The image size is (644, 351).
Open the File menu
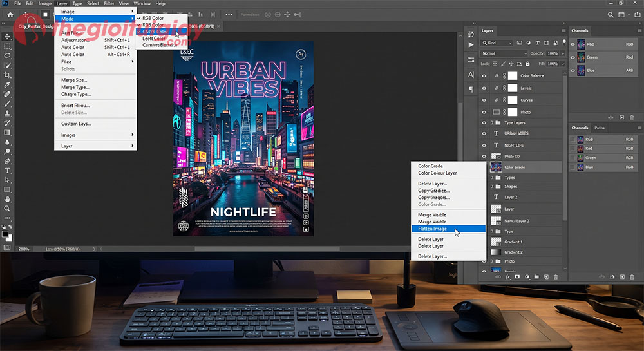point(17,3)
